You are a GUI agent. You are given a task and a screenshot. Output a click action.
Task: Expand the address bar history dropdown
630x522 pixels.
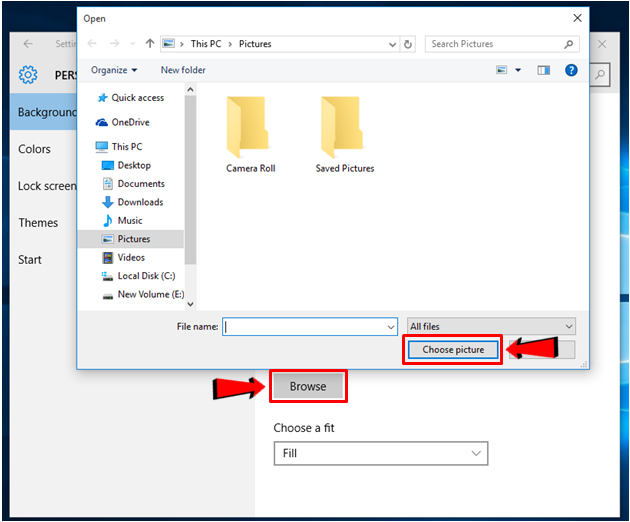[392, 44]
